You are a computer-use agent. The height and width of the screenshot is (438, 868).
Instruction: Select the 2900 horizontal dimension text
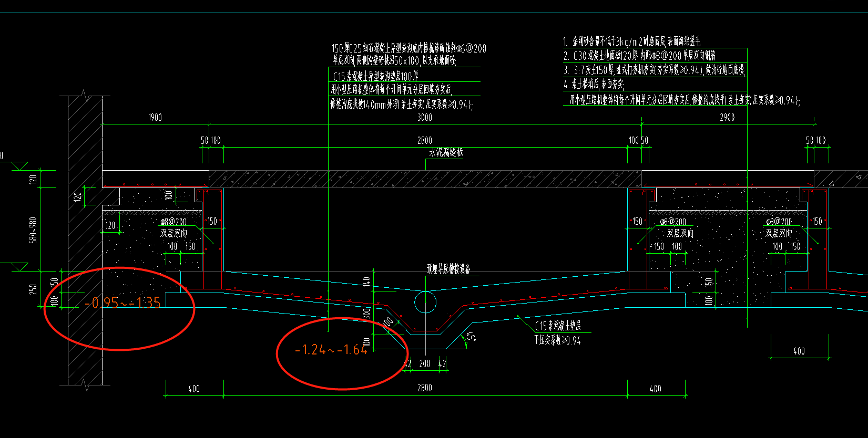tap(727, 118)
